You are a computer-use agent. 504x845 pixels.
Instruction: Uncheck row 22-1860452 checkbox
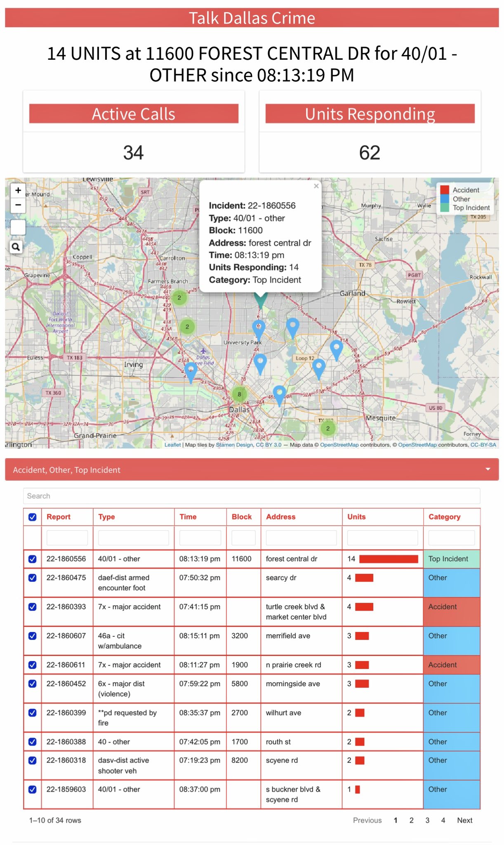click(33, 684)
